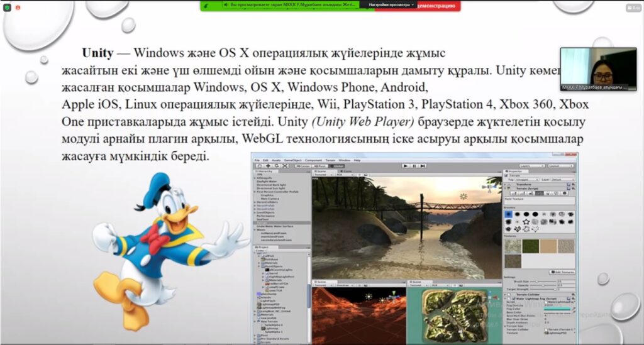Open the Edit menu in Unity
This screenshot has height=345, width=644.
tap(266, 160)
